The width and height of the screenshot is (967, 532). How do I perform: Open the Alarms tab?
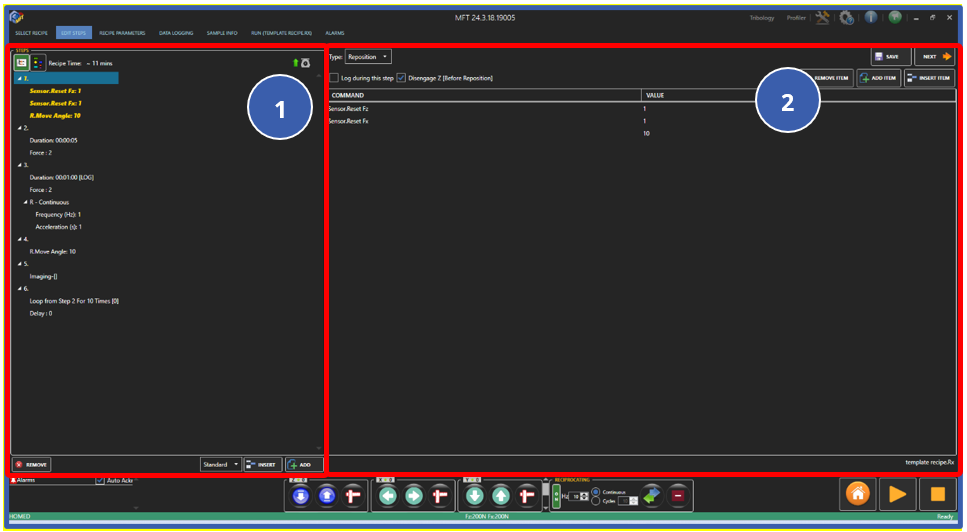point(335,33)
